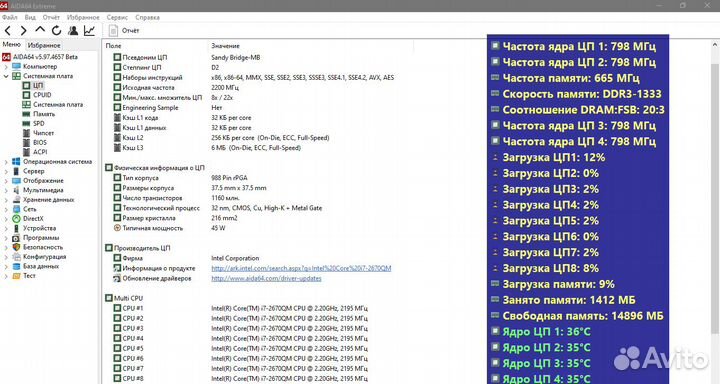Open Системная плата child item icon
Viewport: 720px width, 384px height.
point(26,104)
